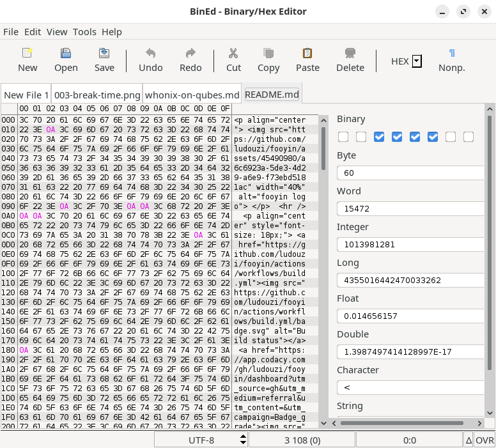
Task: Check the seventh binary bit checkbox
Action: pos(451,137)
